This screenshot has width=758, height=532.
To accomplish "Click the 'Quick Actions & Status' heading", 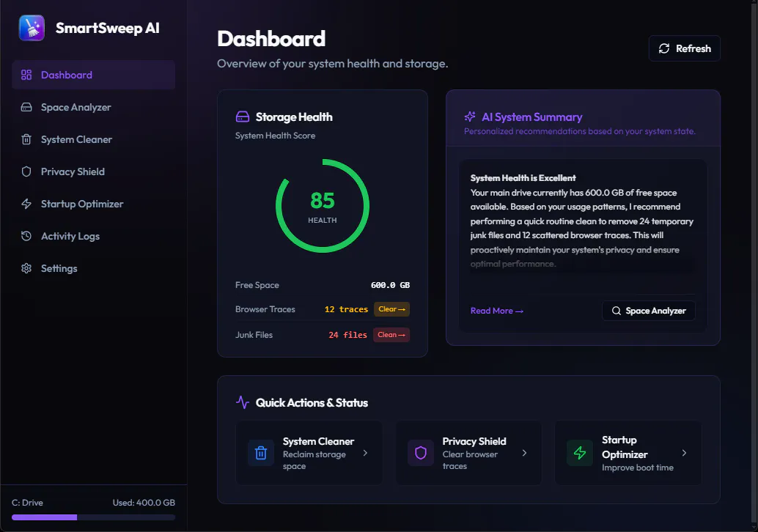I will pyautogui.click(x=312, y=402).
